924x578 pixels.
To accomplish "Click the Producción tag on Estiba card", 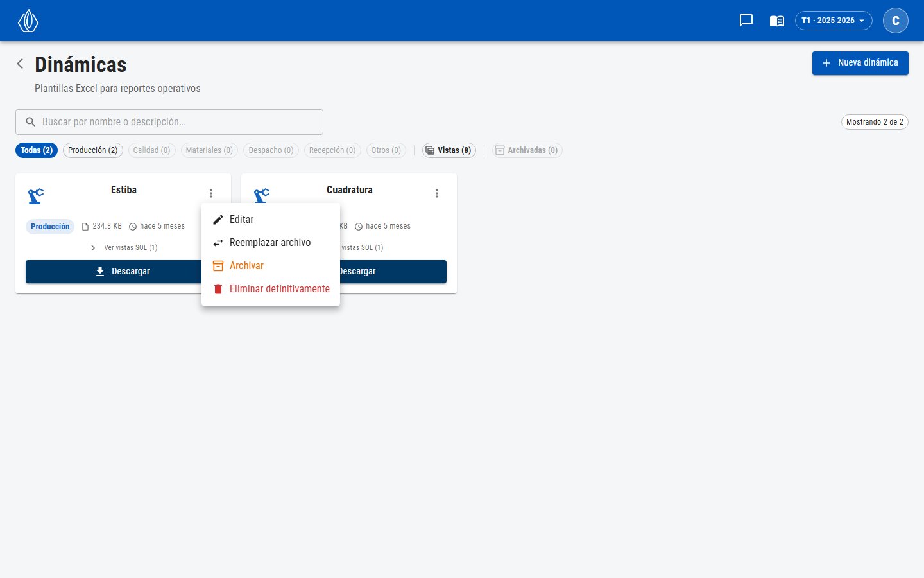I will (50, 227).
